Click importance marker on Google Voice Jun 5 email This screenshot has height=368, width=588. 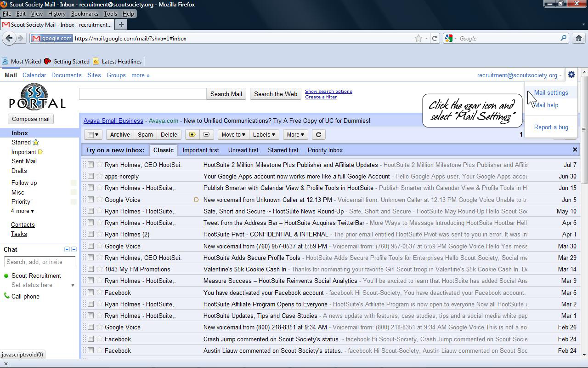(x=197, y=200)
